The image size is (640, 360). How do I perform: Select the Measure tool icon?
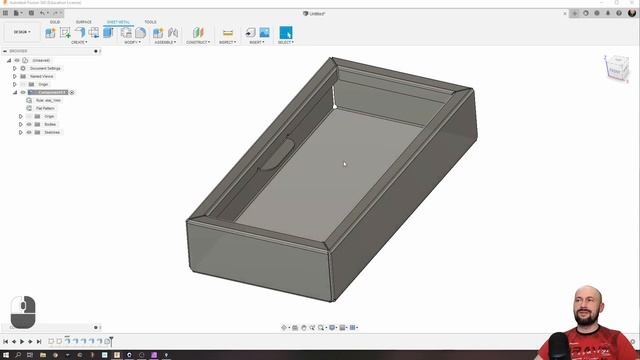point(228,33)
